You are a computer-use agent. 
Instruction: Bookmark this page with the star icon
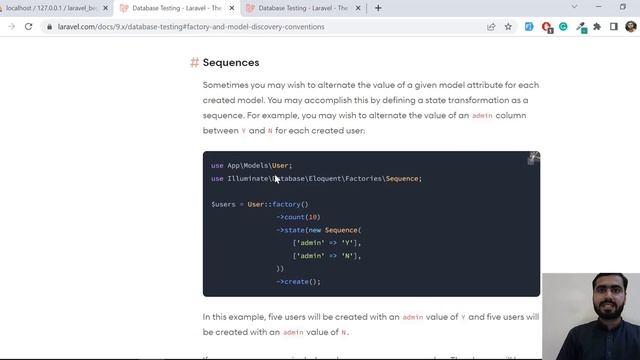pos(508,27)
